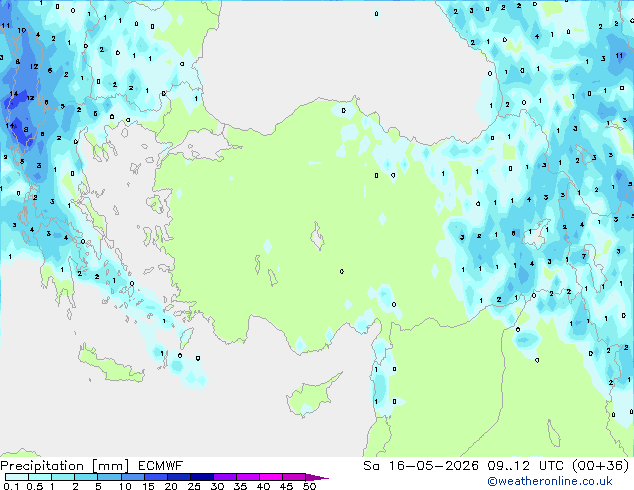The height and width of the screenshot is (490, 634).
Task: Click the legend label '0.1'
Action: click(x=11, y=486)
